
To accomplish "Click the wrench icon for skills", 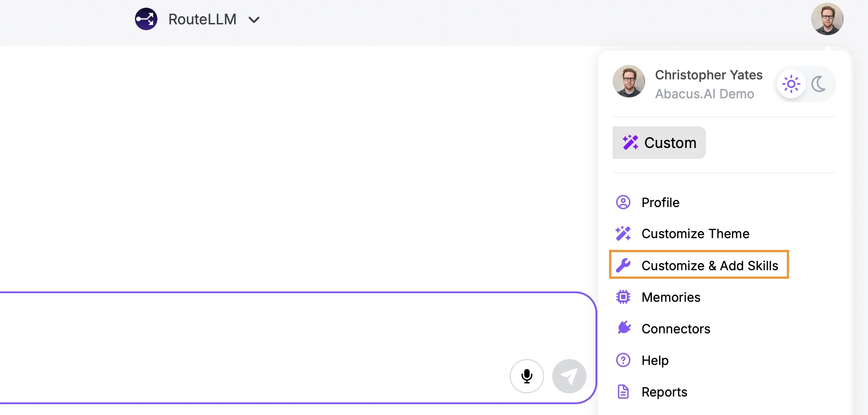I will [623, 265].
